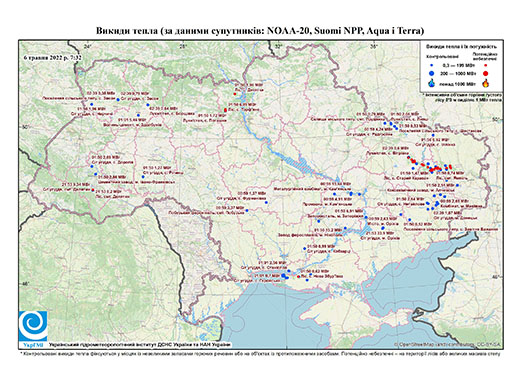Click the institute name footer text
Screen dimensions: 520x368
point(140,345)
